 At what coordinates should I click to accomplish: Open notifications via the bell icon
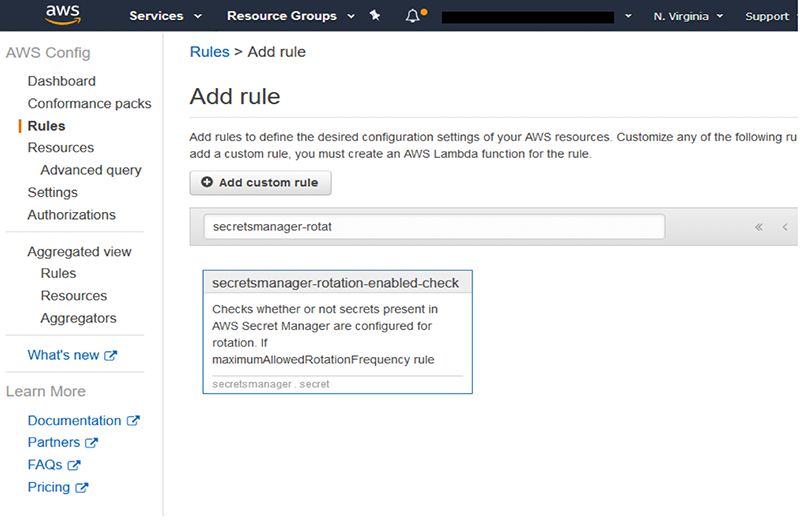413,16
